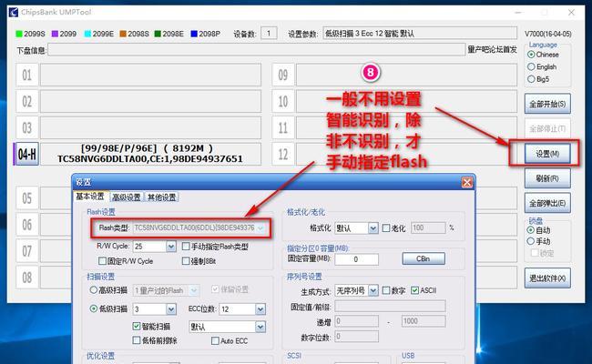Enable 数字 serial checkbox
The width and height of the screenshot is (592, 364).
point(386,290)
